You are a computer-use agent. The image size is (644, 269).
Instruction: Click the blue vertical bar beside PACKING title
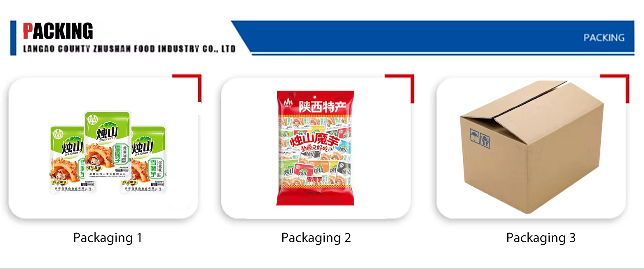pyautogui.click(x=13, y=38)
